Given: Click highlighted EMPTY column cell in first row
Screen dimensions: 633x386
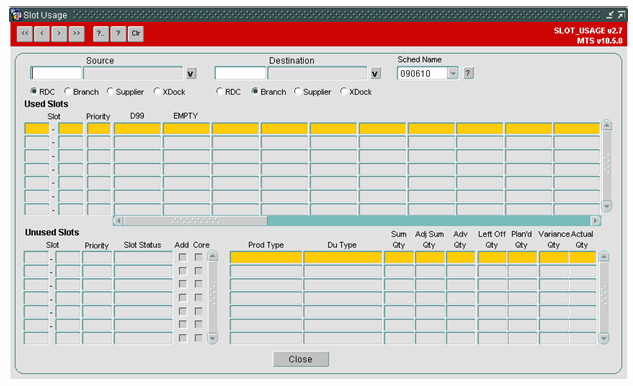Looking at the screenshot, I should point(187,128).
